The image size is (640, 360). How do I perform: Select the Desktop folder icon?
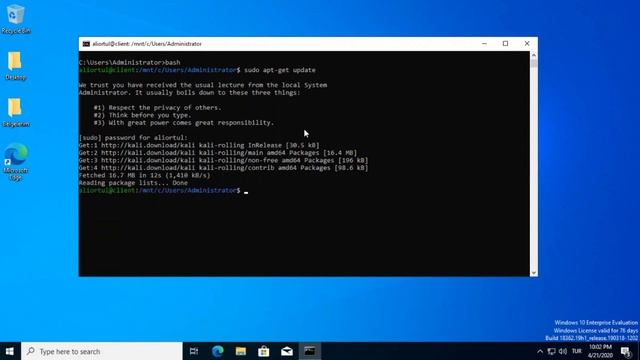[x=16, y=66]
